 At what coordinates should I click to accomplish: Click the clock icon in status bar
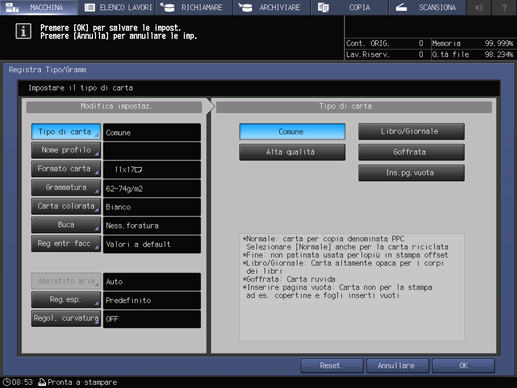click(6, 382)
